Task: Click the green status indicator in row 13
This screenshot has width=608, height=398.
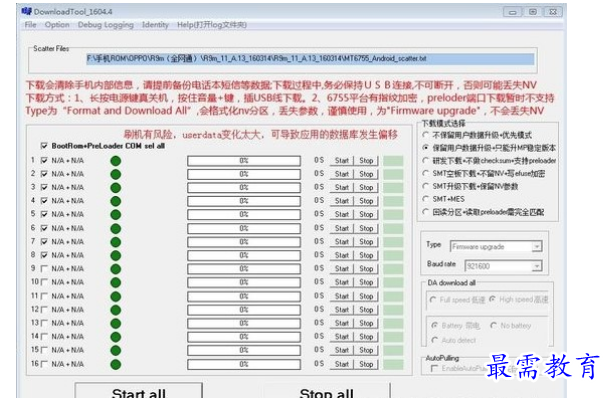Action: (116, 323)
